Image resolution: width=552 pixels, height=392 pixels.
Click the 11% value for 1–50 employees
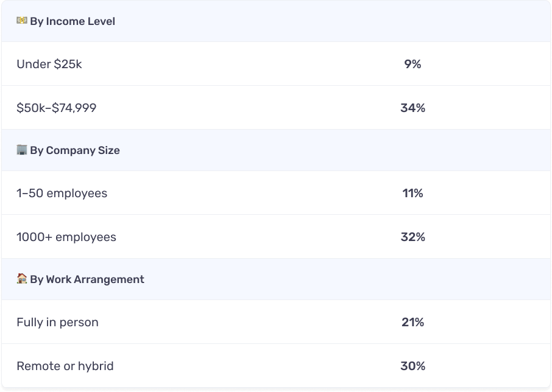(x=412, y=193)
